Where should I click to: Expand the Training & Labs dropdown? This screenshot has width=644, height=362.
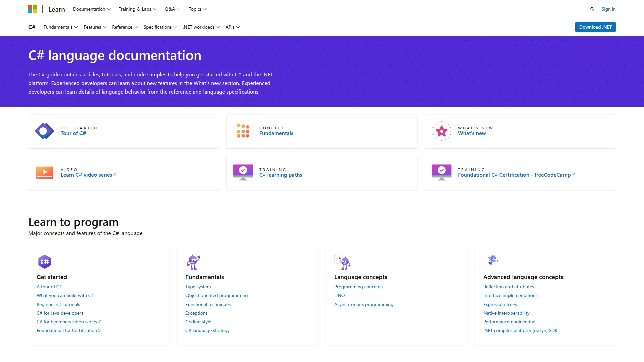138,9
